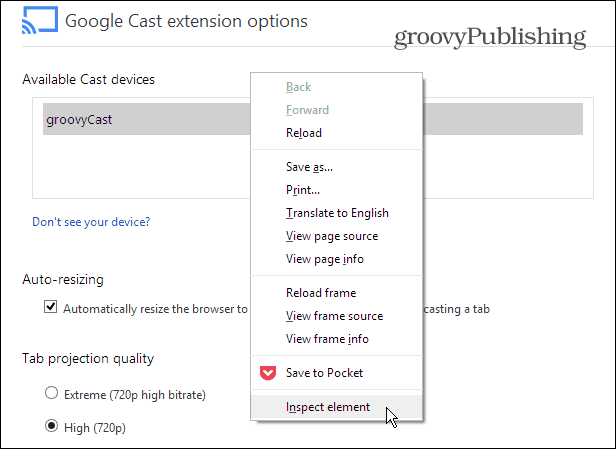Choose Reload from context menu
616x449 pixels.
point(336,133)
